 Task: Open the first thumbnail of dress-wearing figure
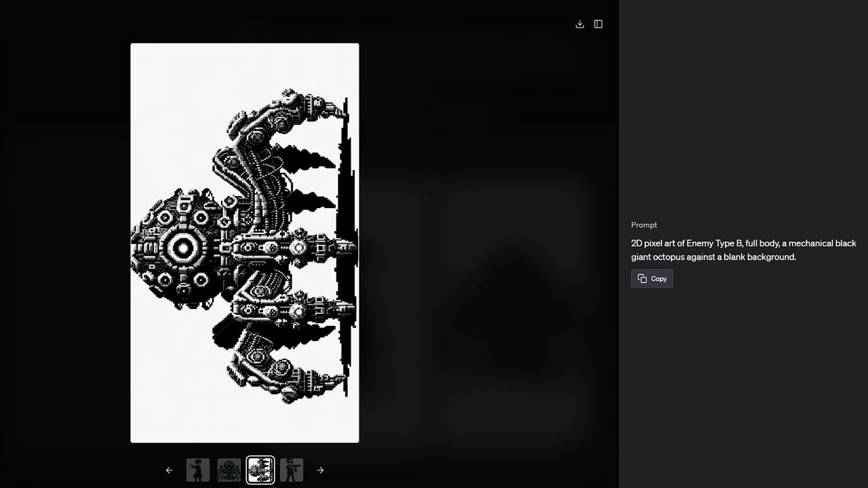pos(198,470)
